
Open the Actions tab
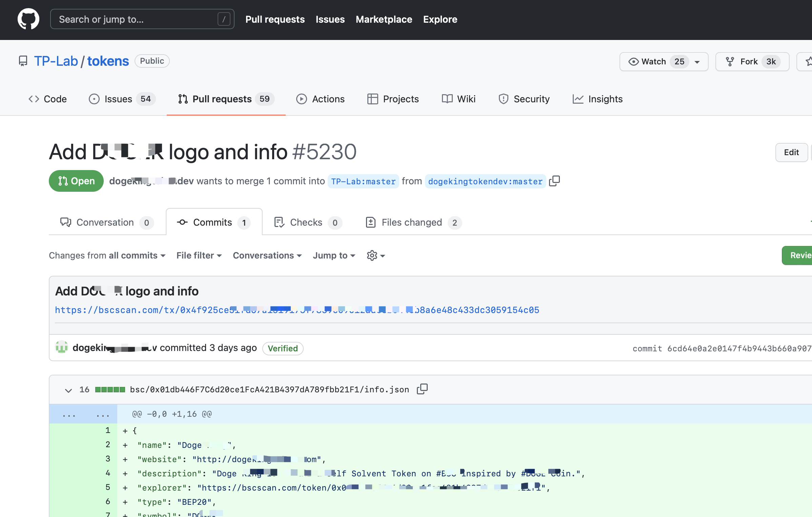point(320,99)
